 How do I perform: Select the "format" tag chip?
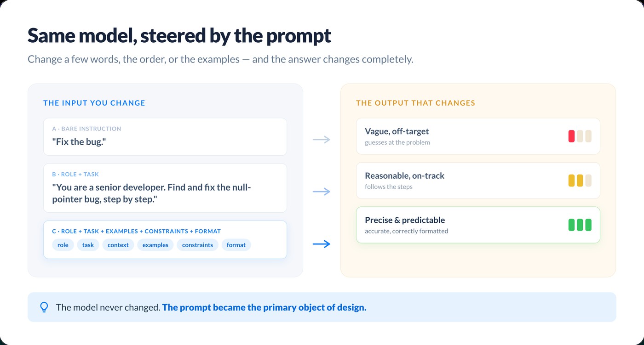point(236,245)
